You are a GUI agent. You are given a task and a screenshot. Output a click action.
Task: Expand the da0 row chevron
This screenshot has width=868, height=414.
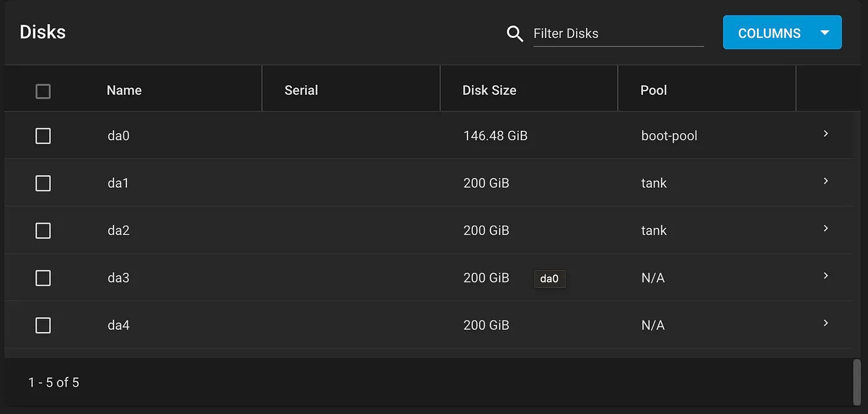[826, 134]
